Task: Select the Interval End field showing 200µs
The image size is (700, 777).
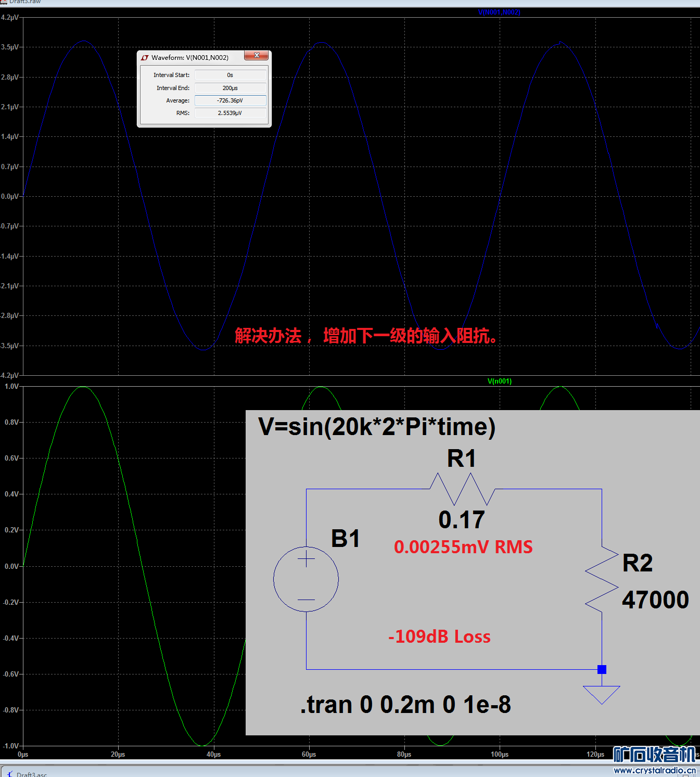Action: pyautogui.click(x=230, y=88)
